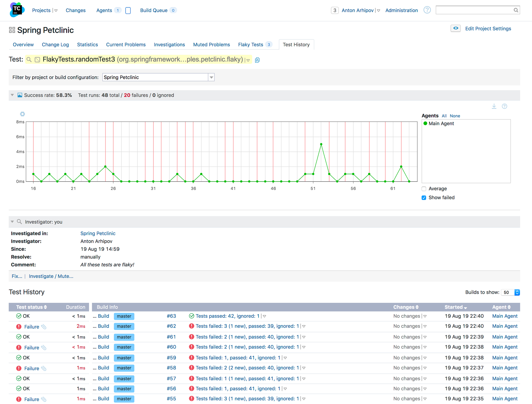Click the TeamCity logo icon
The image size is (532, 404).
coord(17,10)
